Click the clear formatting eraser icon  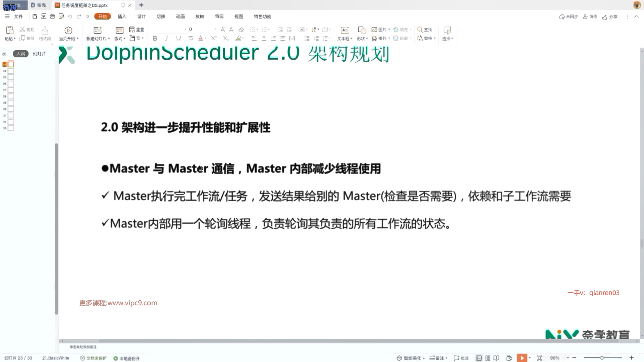point(241,29)
